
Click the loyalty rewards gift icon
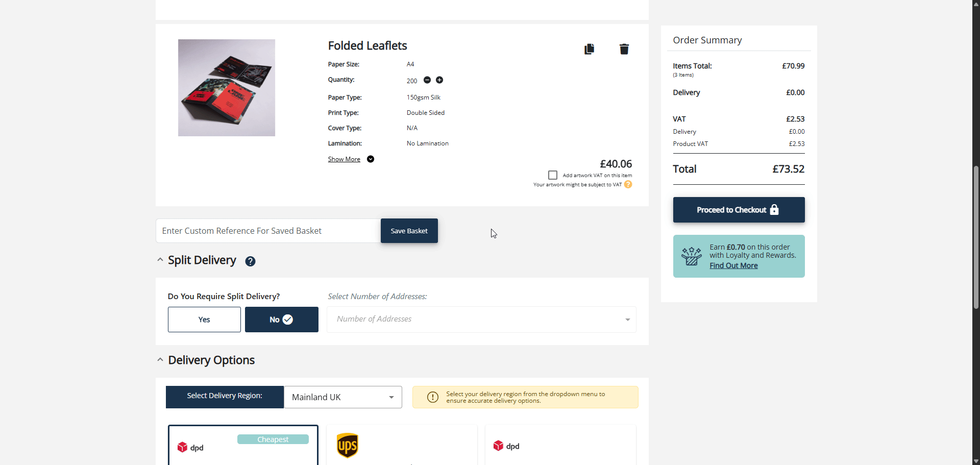(x=691, y=256)
